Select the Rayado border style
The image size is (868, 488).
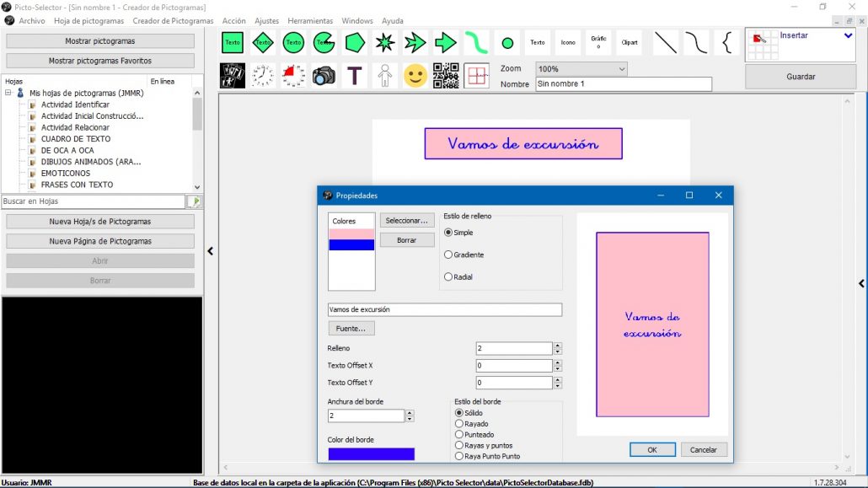(458, 424)
